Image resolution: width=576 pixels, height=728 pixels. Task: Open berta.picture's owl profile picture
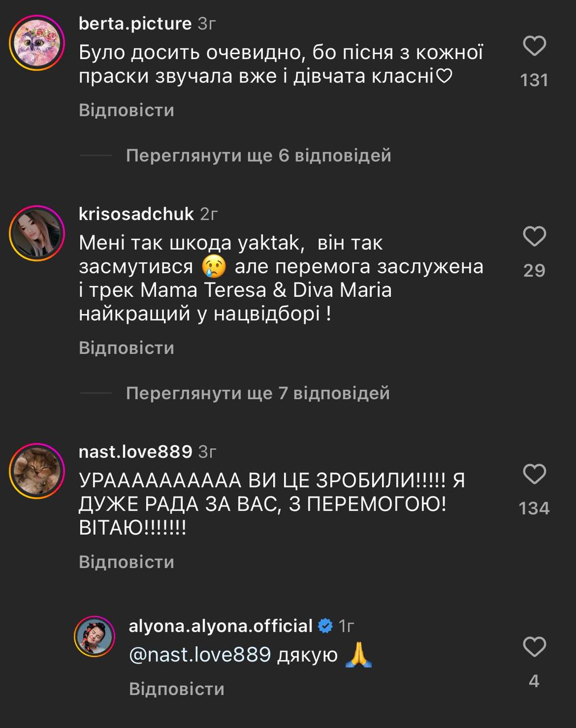coord(36,43)
